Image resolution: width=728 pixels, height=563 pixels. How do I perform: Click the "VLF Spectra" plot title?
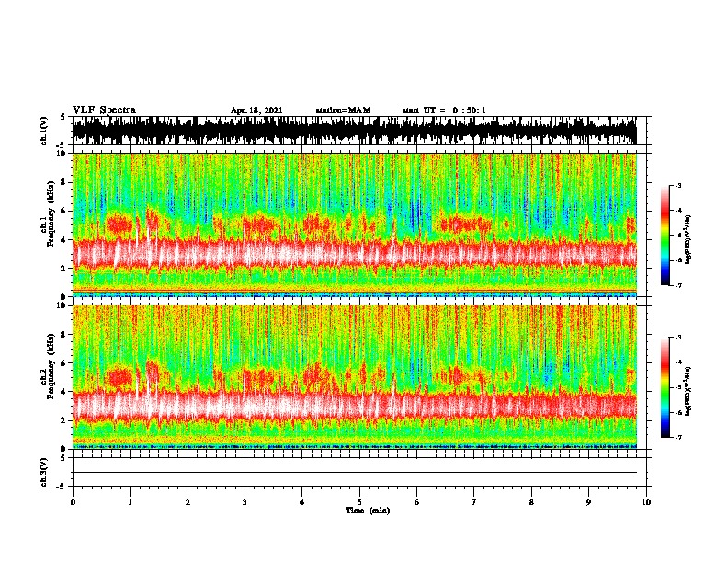coord(104,110)
